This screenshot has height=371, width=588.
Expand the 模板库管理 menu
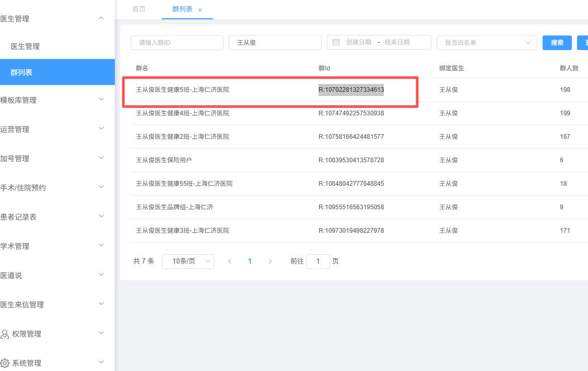[x=101, y=100]
